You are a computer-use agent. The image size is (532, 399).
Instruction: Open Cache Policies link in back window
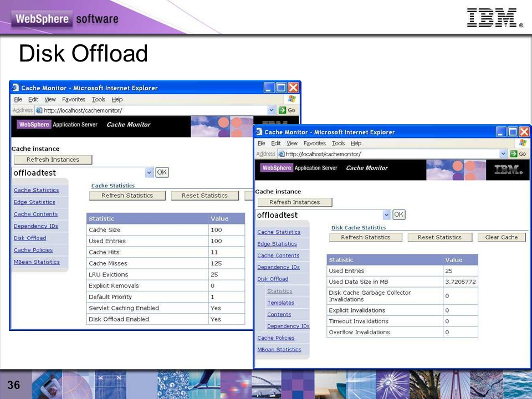click(x=33, y=250)
